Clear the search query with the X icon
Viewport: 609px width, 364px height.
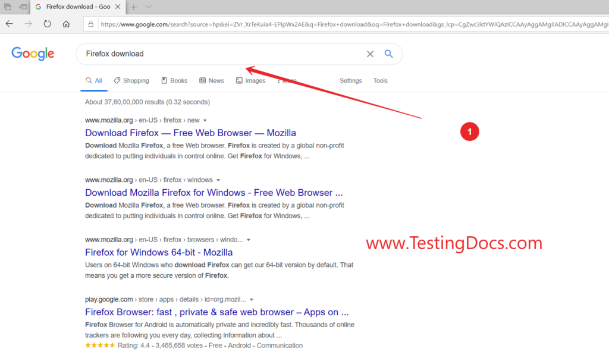[370, 54]
